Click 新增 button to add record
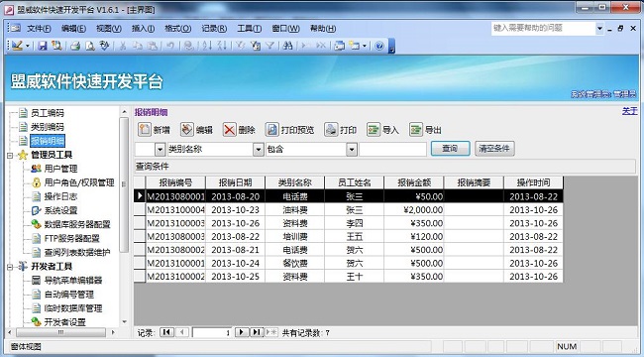 154,130
